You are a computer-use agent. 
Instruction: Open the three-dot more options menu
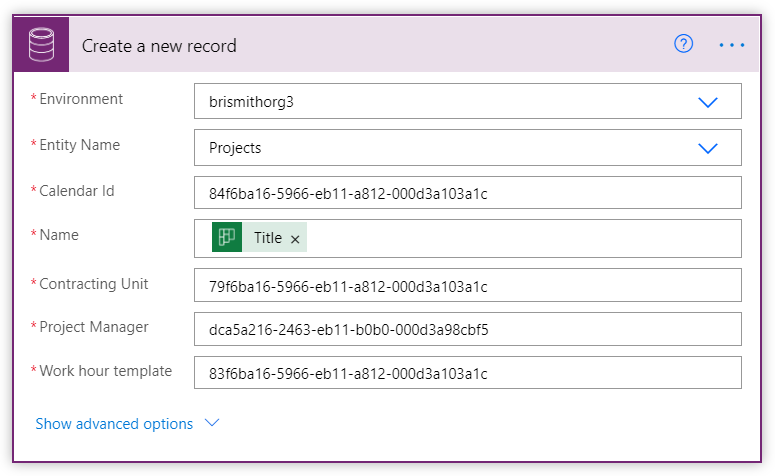coord(732,45)
